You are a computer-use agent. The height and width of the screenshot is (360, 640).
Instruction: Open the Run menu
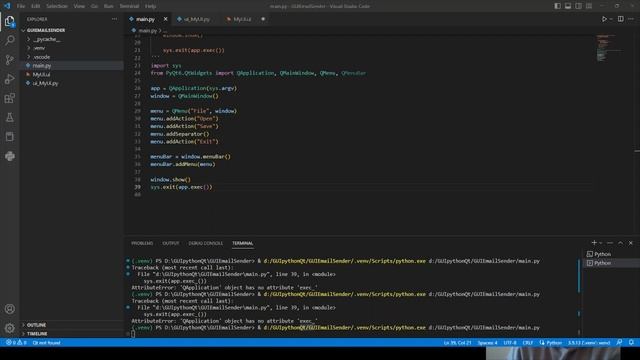(109, 6)
